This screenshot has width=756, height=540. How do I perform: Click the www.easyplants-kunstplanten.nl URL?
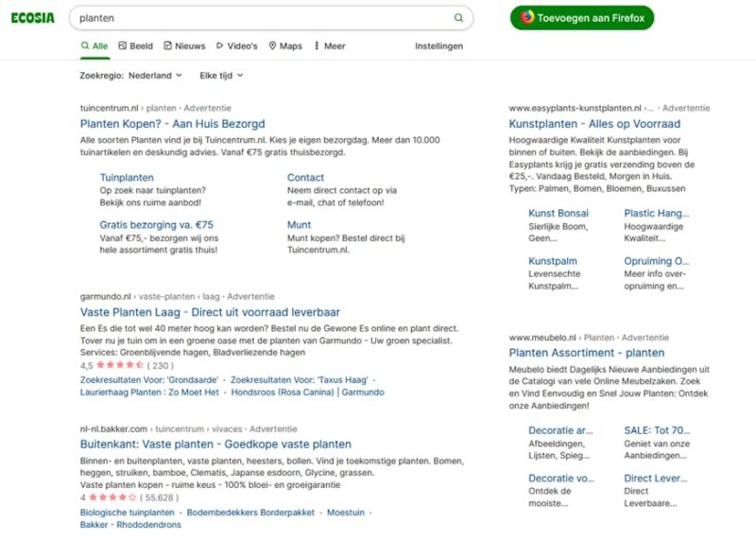[575, 108]
